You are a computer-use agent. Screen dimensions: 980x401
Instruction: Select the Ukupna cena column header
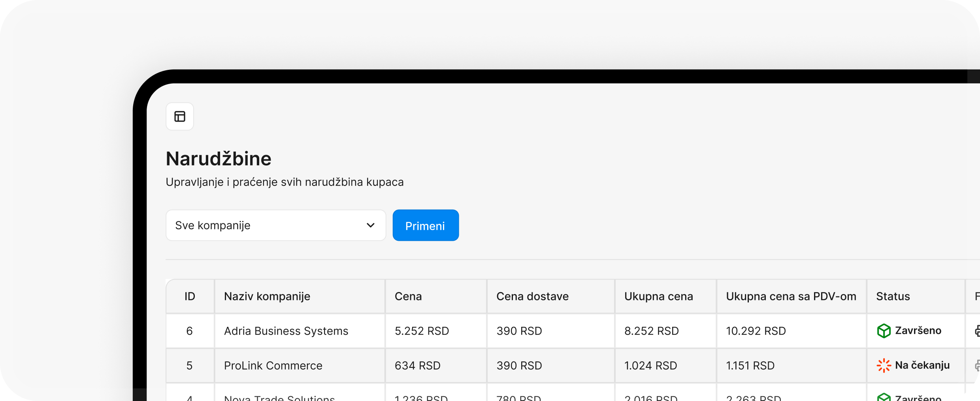tap(666, 296)
